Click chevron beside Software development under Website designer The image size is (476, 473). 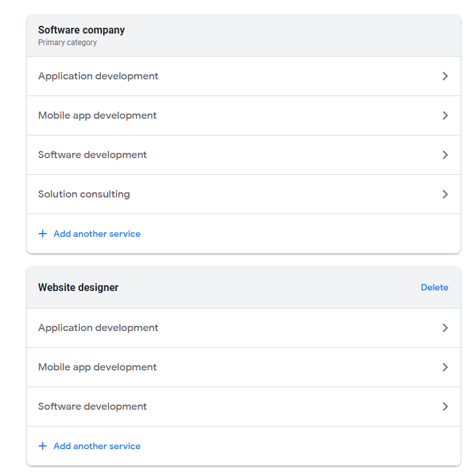(445, 407)
